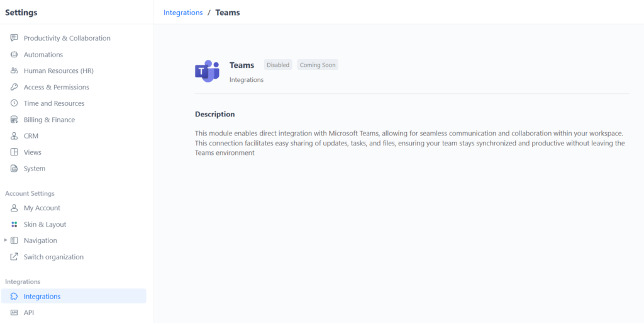Click the Integrations breadcrumb link

click(x=183, y=13)
